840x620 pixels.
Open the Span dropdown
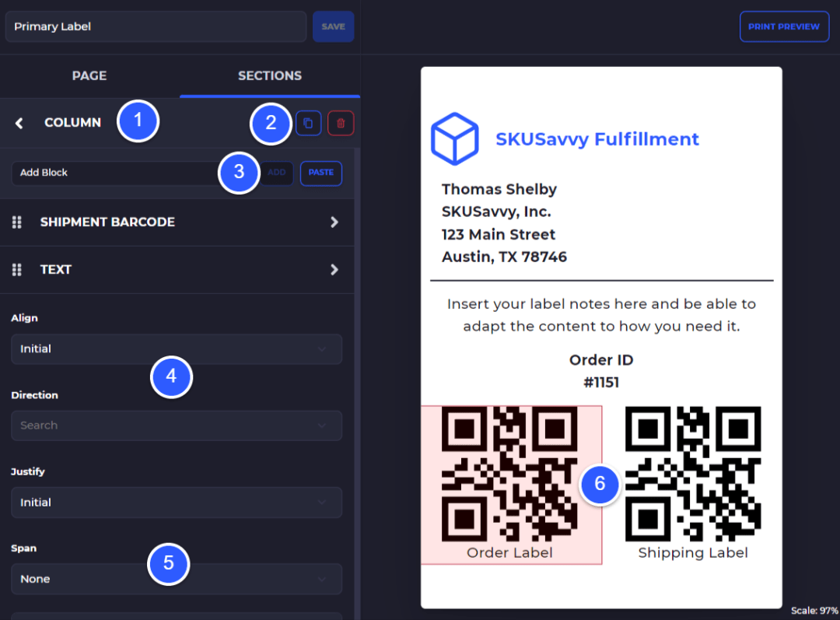(177, 580)
